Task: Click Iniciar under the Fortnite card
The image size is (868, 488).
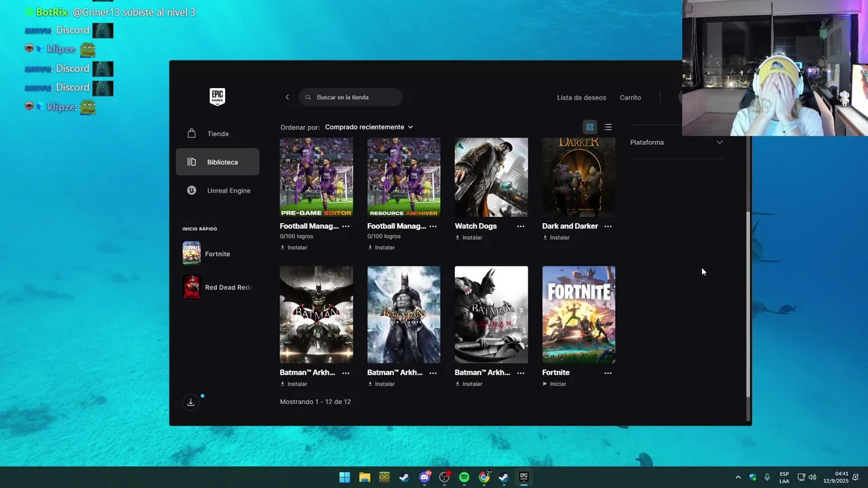Action: 554,384
